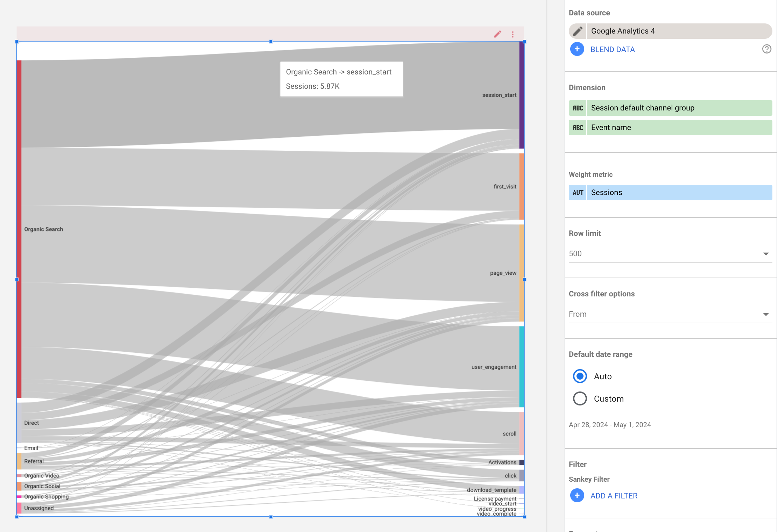The image size is (778, 532).
Task: Click the pencil edit icon above the chart
Action: (497, 34)
